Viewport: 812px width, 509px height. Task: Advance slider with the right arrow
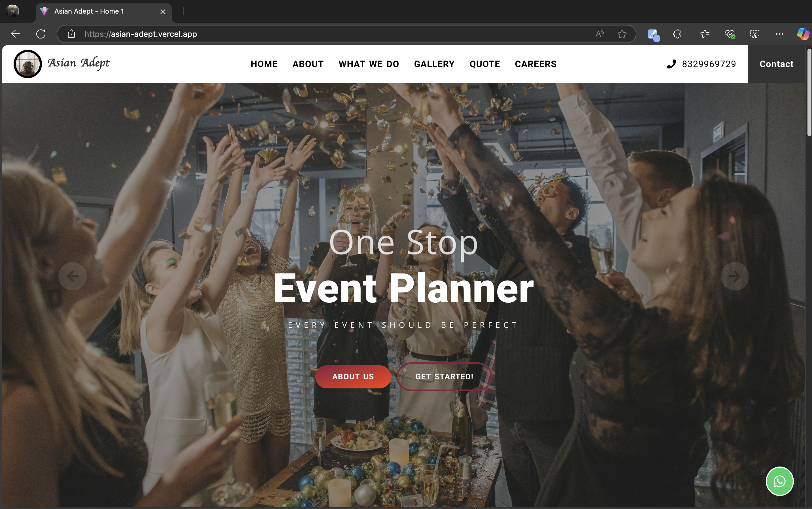(734, 276)
